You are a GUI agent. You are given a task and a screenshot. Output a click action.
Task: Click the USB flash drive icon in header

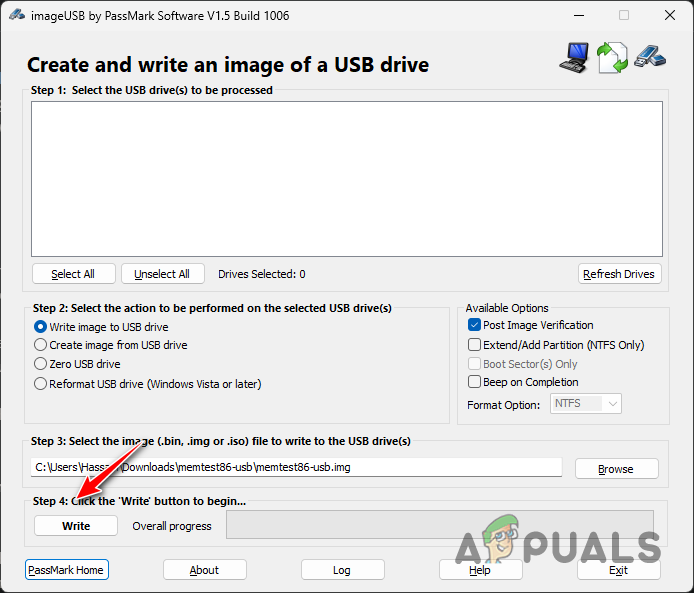click(650, 56)
